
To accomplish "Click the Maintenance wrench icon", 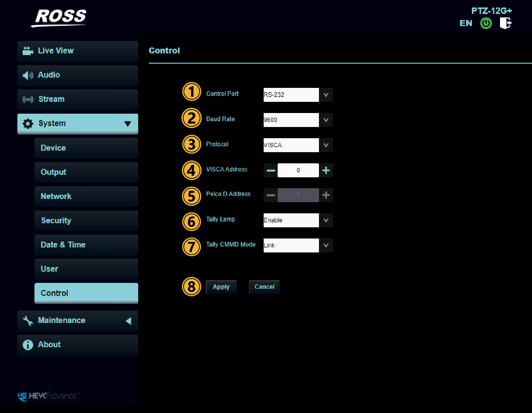I will pos(28,320).
